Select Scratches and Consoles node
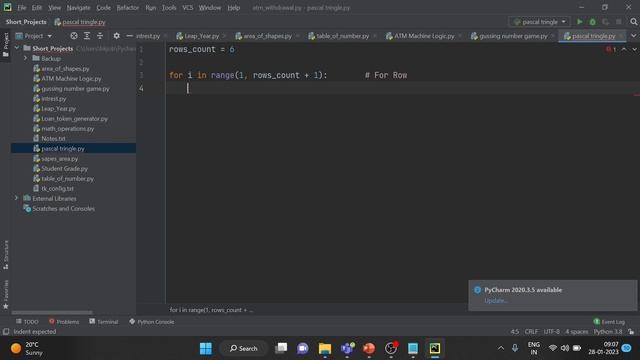 point(63,209)
